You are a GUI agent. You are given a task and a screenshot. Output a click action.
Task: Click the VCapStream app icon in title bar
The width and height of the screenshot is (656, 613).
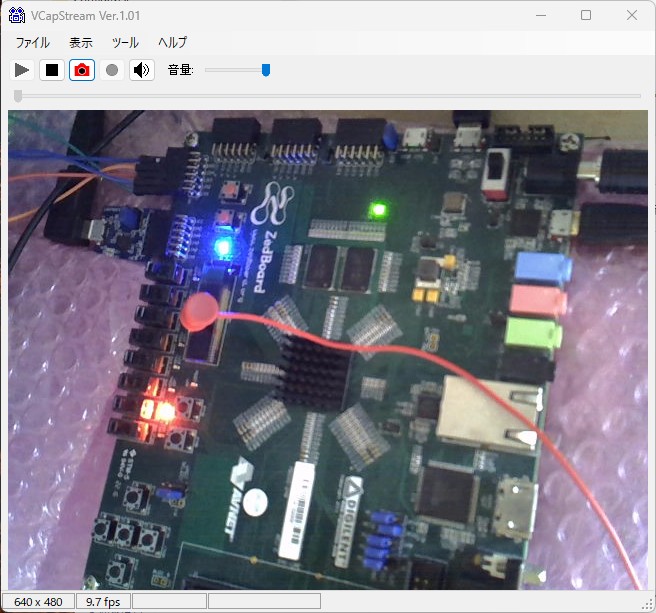[x=16, y=15]
